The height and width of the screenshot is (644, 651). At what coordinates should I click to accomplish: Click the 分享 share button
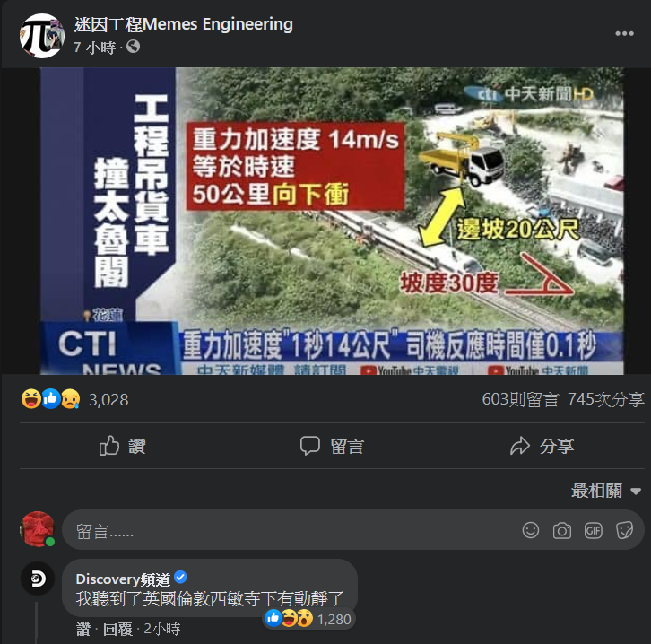click(542, 446)
